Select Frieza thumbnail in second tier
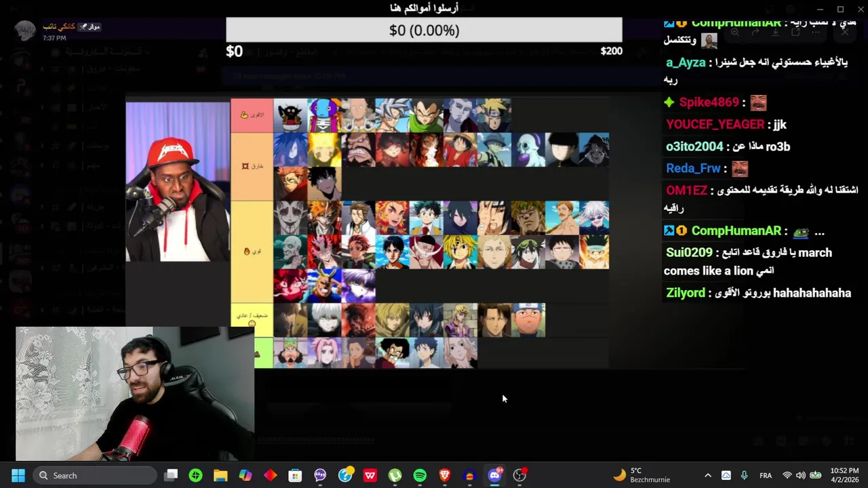 528,149
